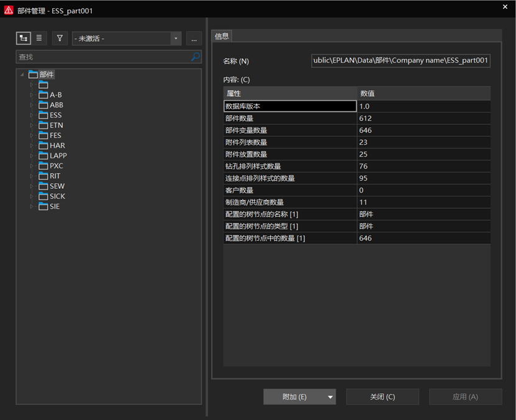The image size is (516, 420).
Task: Select the ETN folder icon
Action: click(x=43, y=126)
